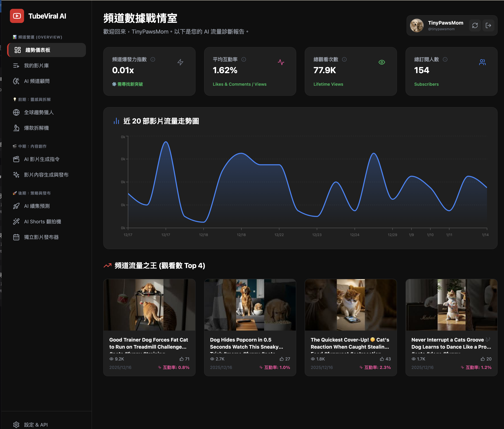Open 設定 & API settings

[x=47, y=425]
